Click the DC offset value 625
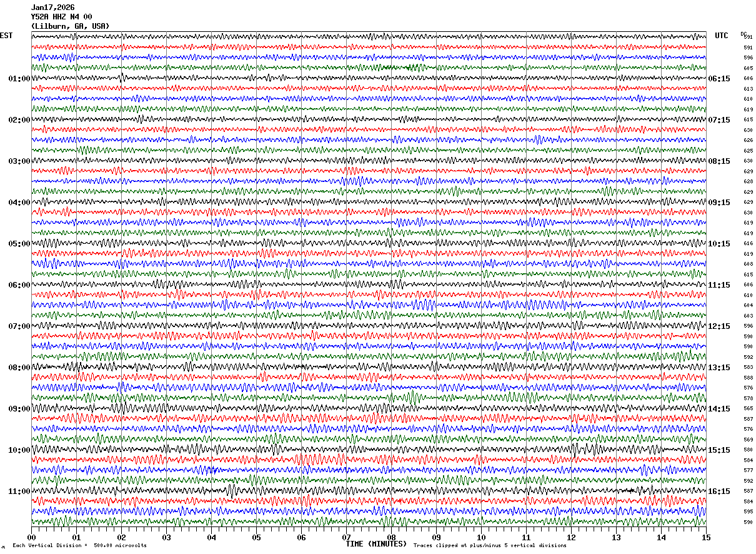This screenshot has width=756, height=554. [748, 151]
